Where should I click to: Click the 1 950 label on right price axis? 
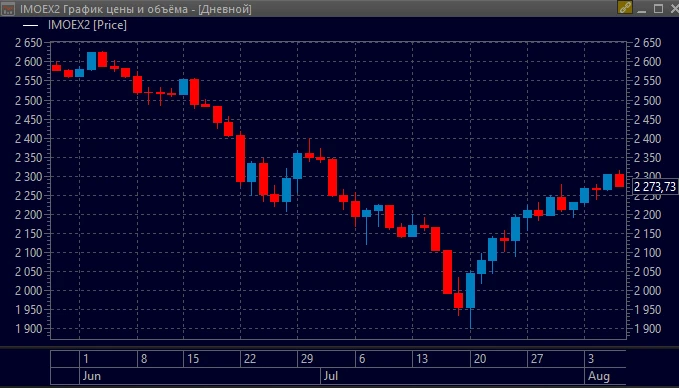647,310
